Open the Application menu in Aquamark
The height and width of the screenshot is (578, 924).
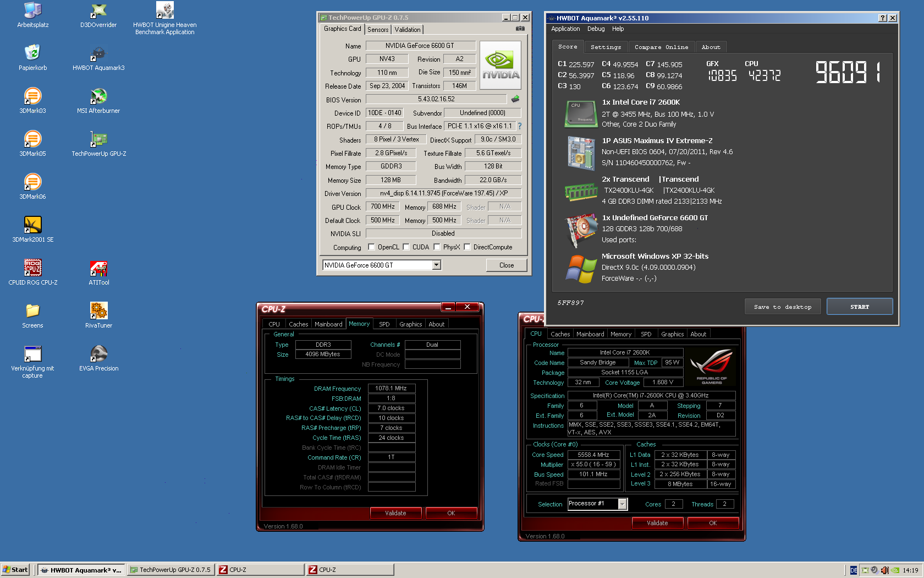click(565, 29)
